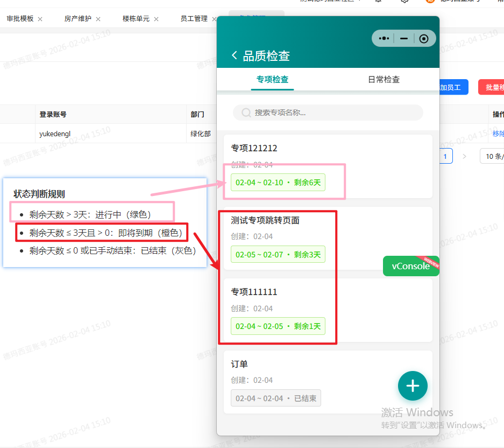Click the 移除 link in the table row
The image size is (504, 448).
[498, 134]
